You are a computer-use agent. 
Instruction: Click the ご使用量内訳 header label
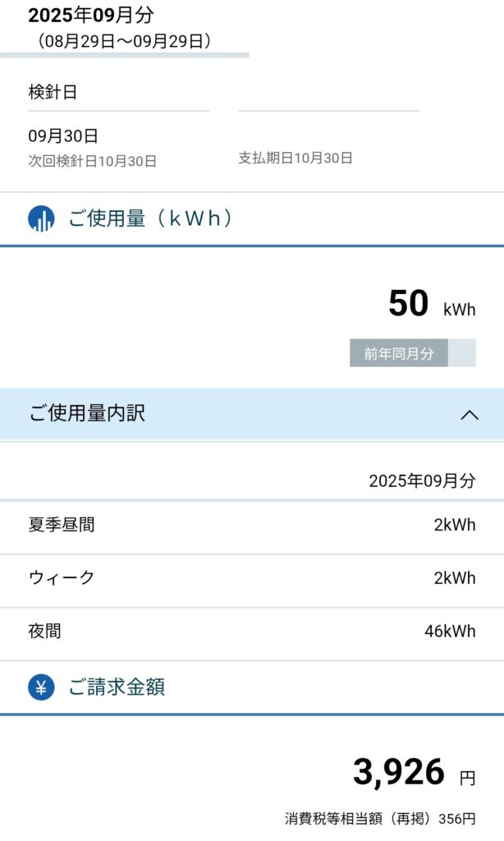click(87, 413)
